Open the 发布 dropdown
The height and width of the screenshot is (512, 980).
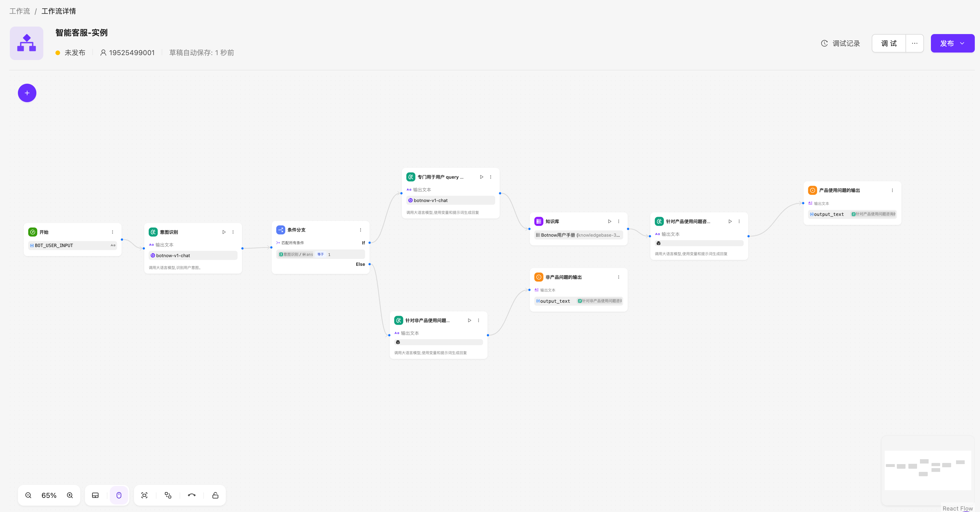(x=962, y=43)
